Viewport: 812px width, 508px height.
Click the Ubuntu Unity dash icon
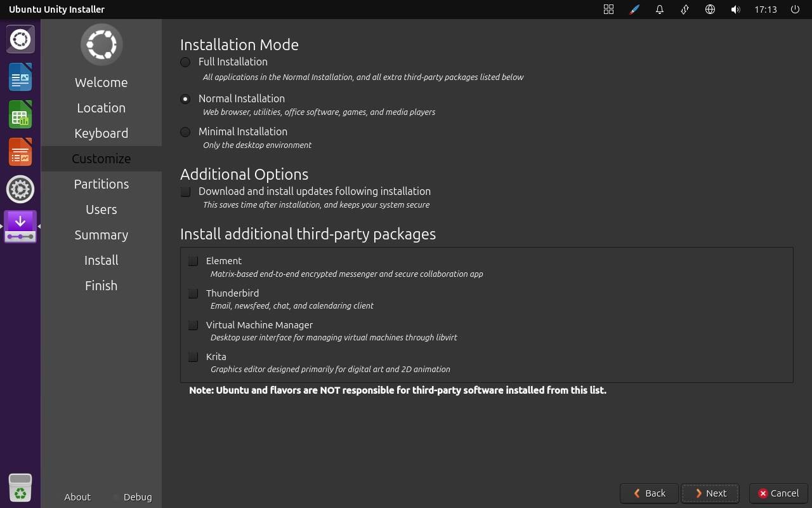[20, 39]
